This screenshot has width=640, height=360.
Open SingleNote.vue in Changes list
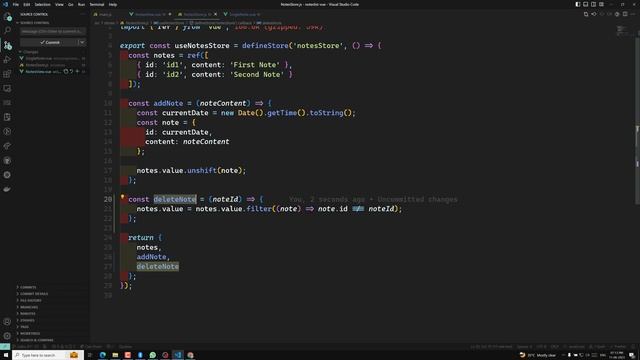tap(52, 58)
